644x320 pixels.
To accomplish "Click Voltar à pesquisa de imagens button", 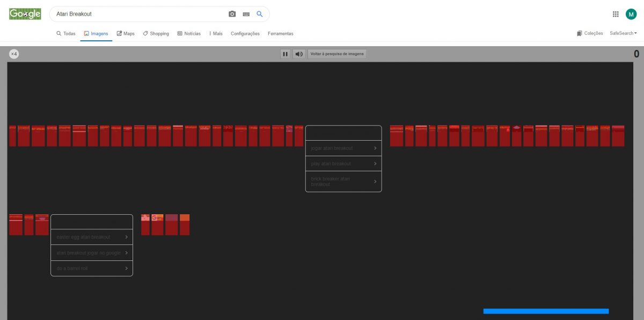I will (x=337, y=54).
